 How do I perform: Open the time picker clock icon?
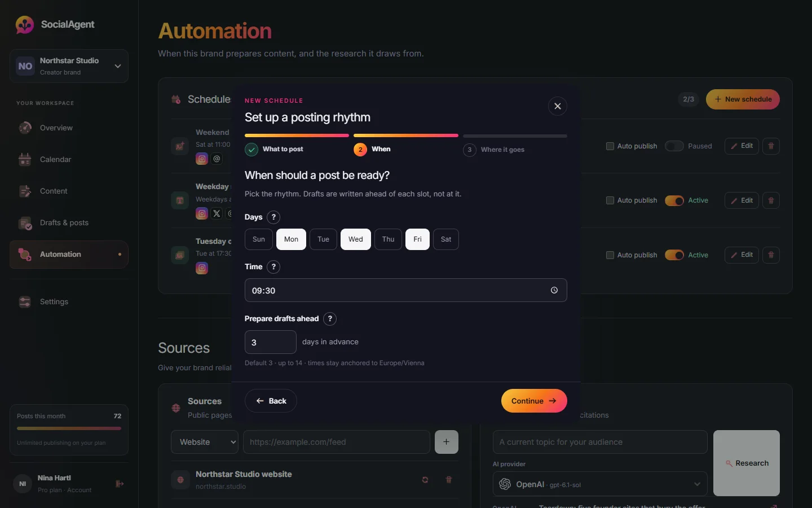pyautogui.click(x=554, y=290)
